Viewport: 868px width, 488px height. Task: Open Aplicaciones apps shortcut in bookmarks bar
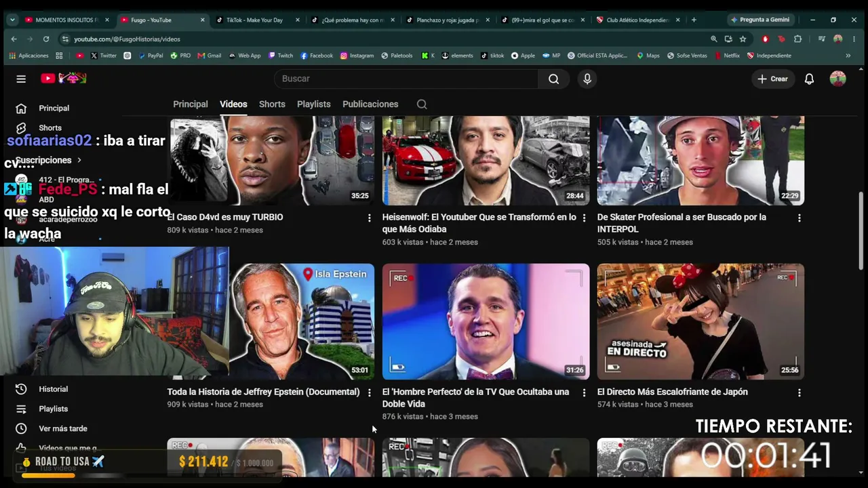tap(28, 56)
